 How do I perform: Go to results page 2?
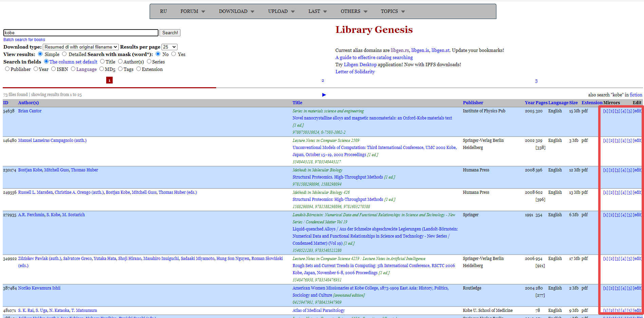323,80
